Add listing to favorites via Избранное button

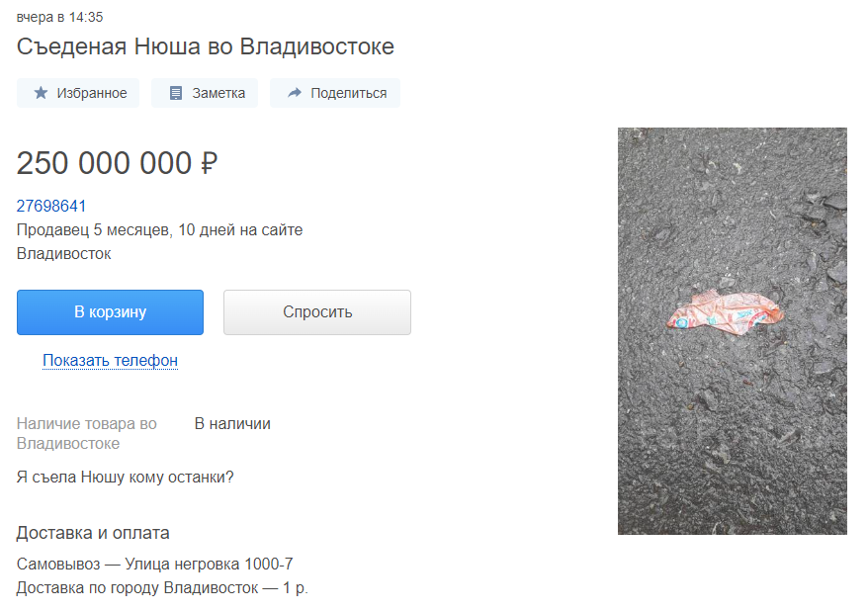[x=78, y=93]
